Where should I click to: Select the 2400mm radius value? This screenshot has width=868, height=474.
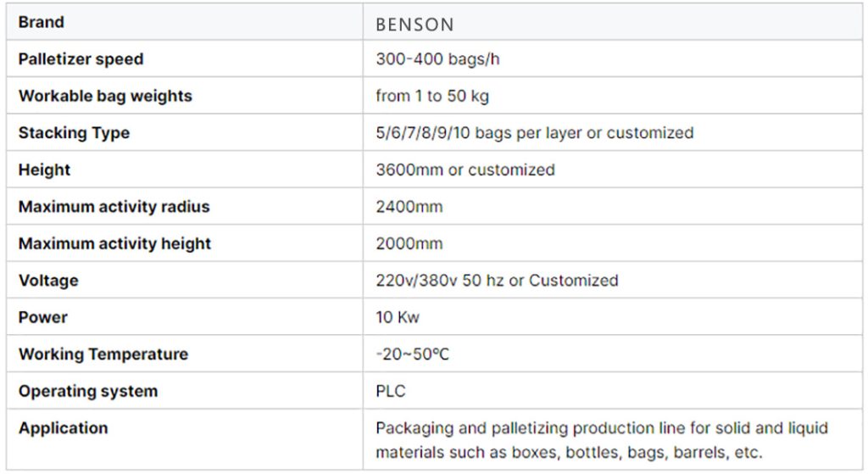coord(409,207)
